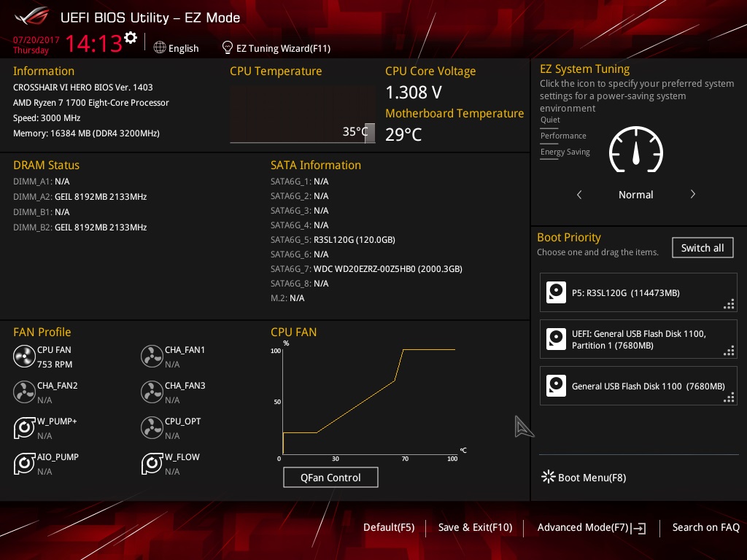Select the CHA_FAN3 fan icon
The image size is (747, 560).
(x=152, y=392)
